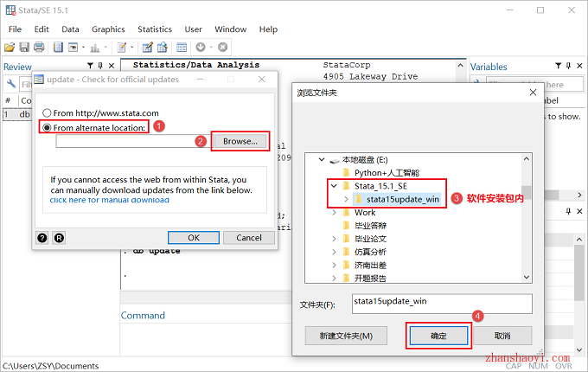Screen dimensions: 588x372
Task: Open the Log notebook icon
Action: pos(58,48)
